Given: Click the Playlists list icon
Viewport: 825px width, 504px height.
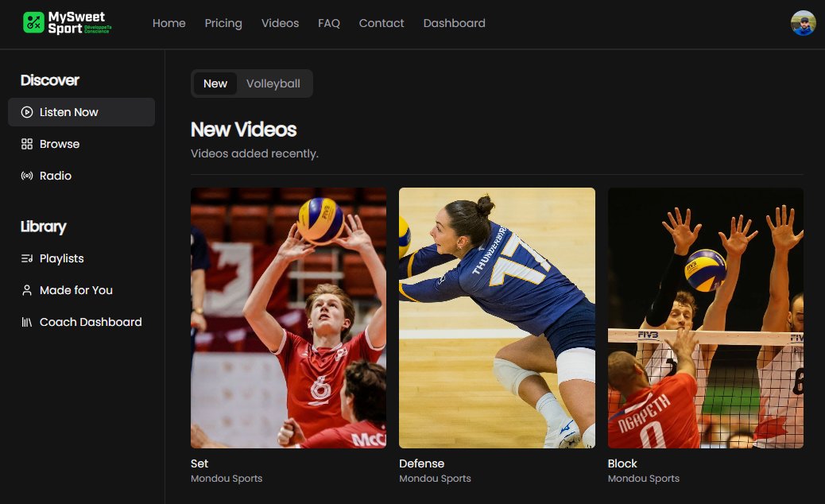Looking at the screenshot, I should point(27,258).
